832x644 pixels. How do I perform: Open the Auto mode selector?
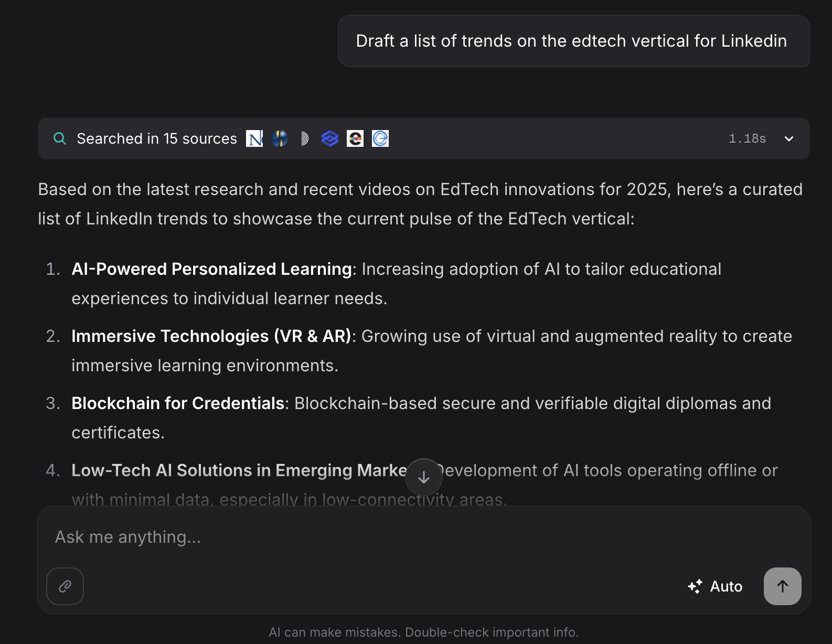point(726,586)
